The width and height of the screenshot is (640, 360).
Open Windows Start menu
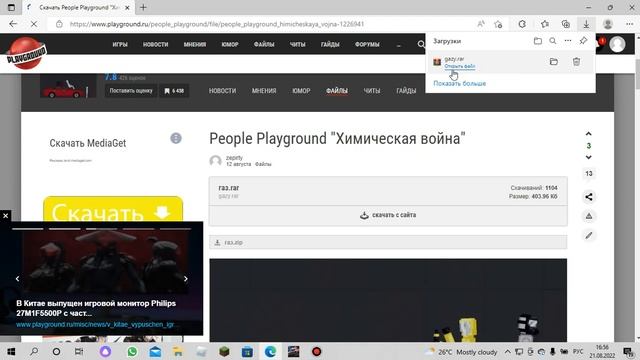(x=11, y=351)
